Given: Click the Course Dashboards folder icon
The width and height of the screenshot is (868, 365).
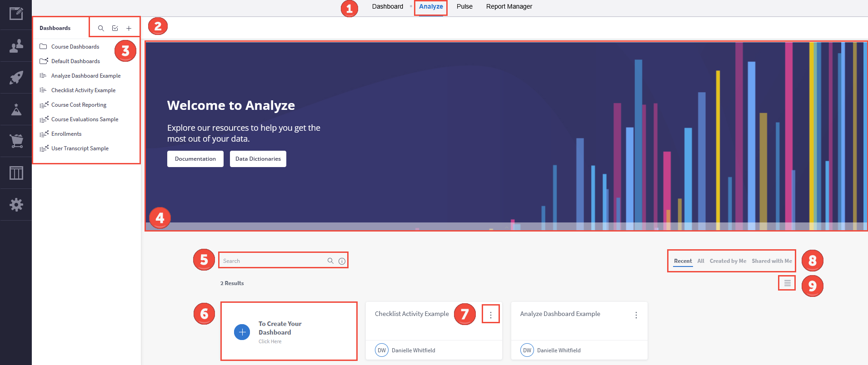Looking at the screenshot, I should click(44, 46).
